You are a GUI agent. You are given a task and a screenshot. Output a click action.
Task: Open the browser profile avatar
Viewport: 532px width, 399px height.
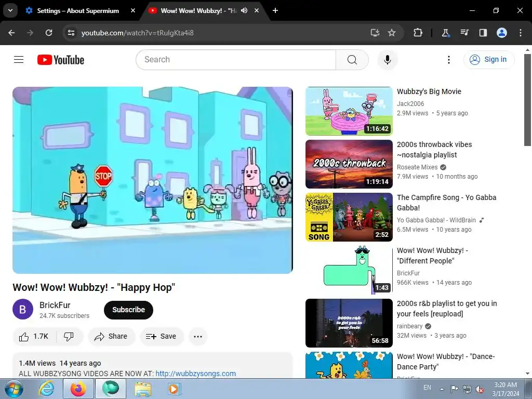[502, 33]
